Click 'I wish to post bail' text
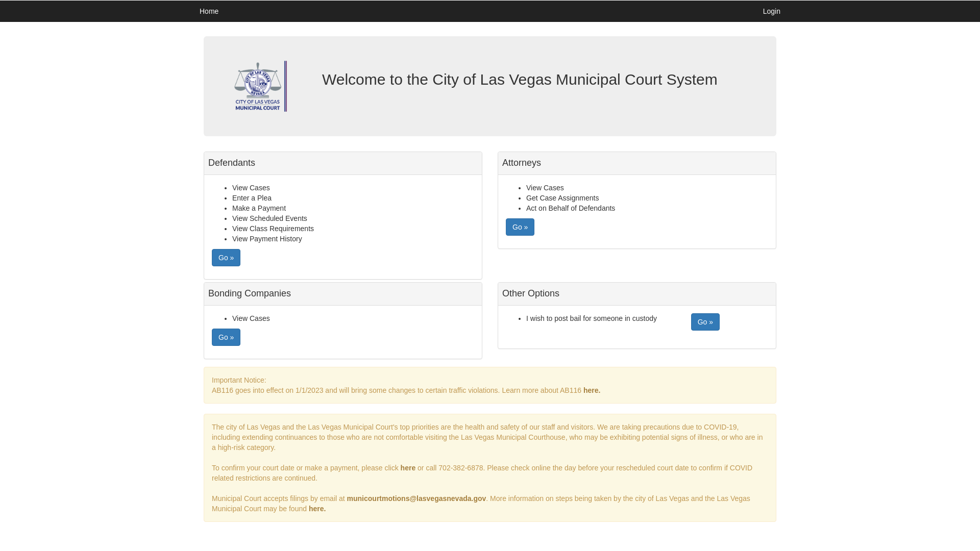This screenshot has height=551, width=980. click(592, 318)
